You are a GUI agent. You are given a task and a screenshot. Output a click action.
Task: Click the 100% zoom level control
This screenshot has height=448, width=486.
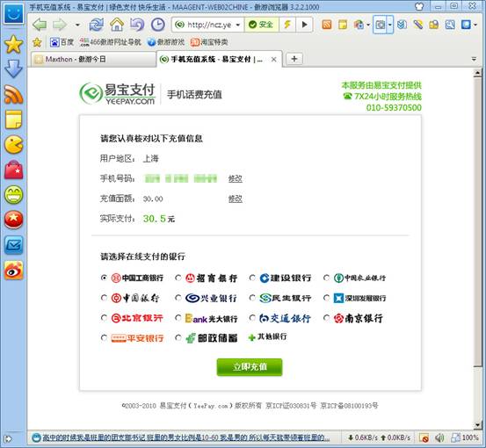pyautogui.click(x=465, y=437)
